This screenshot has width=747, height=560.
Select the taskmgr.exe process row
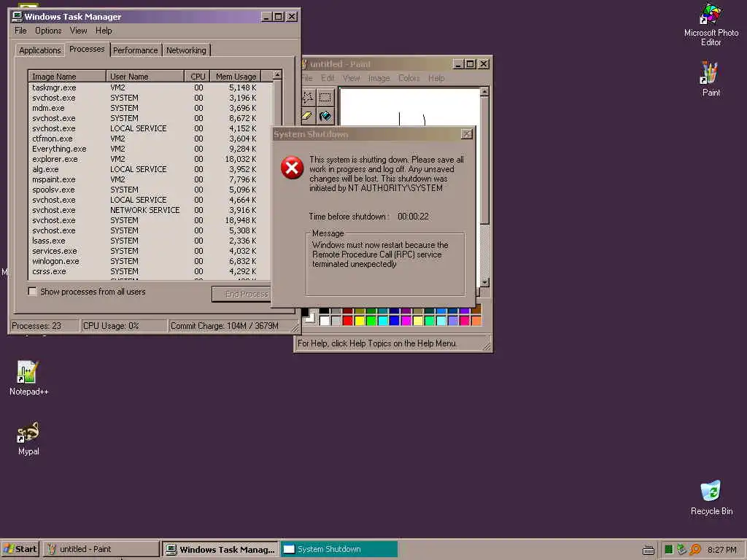[x=150, y=87]
